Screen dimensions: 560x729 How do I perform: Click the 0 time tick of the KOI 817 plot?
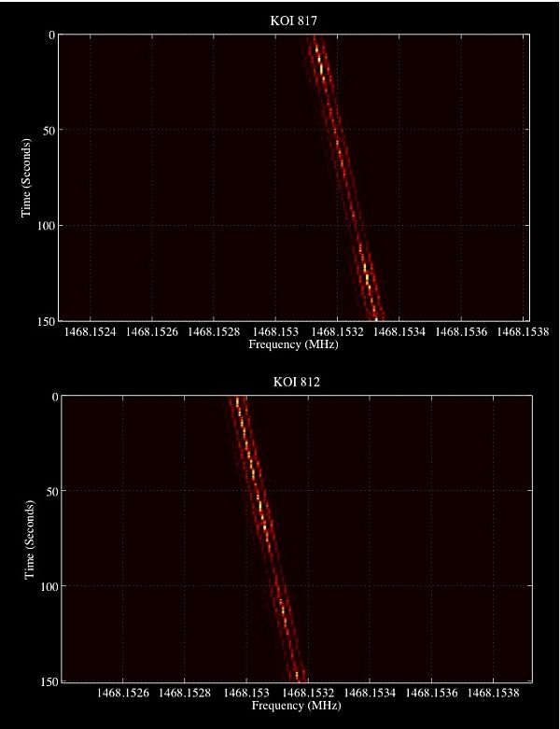pyautogui.click(x=52, y=35)
